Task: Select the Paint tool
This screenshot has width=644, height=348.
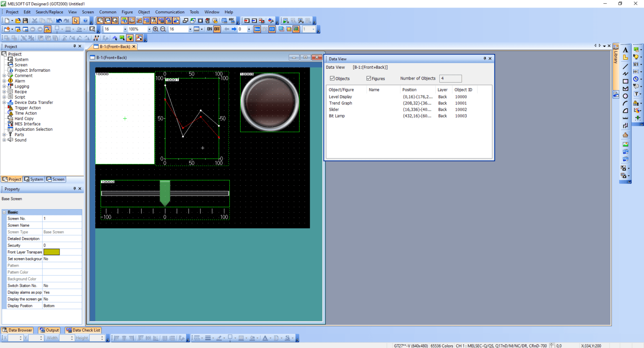Action: click(x=625, y=135)
